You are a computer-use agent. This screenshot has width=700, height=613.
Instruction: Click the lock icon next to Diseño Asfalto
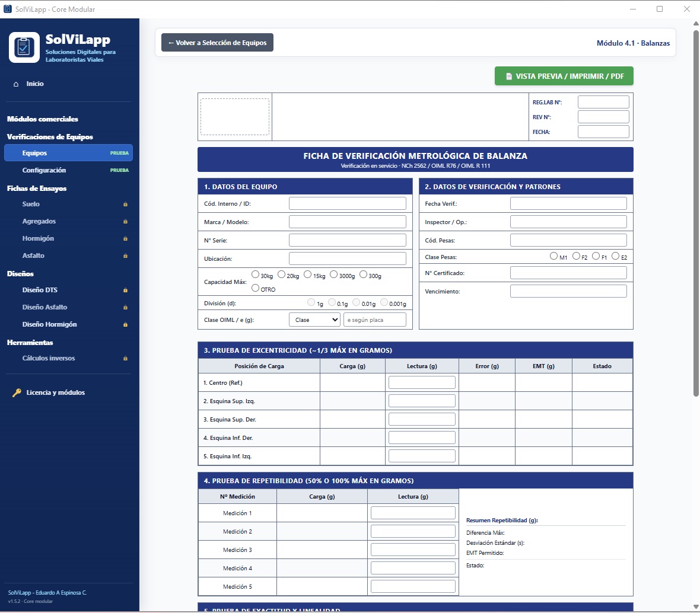point(125,308)
